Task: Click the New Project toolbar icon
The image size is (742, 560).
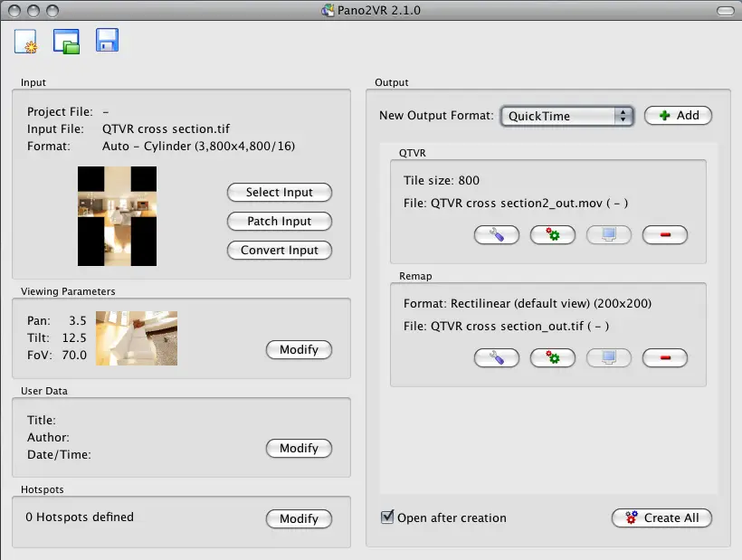Action: (x=25, y=41)
